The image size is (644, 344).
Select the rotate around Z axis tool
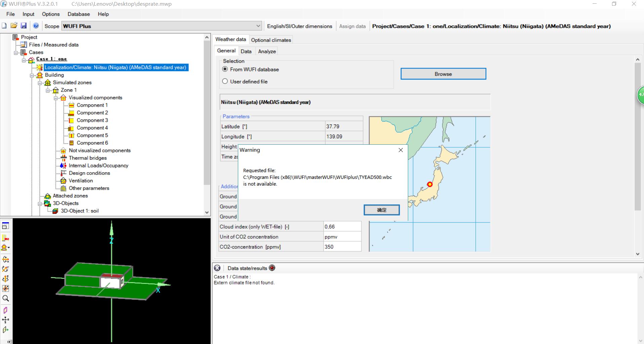click(5, 279)
